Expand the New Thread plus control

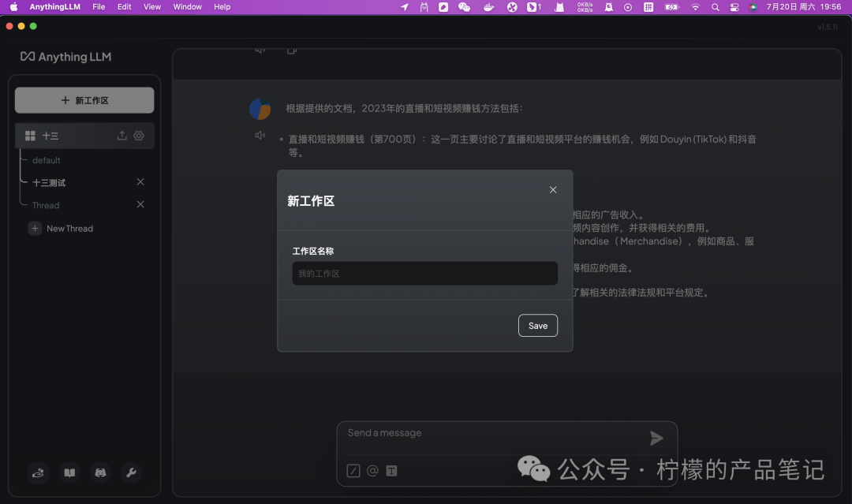pyautogui.click(x=35, y=228)
